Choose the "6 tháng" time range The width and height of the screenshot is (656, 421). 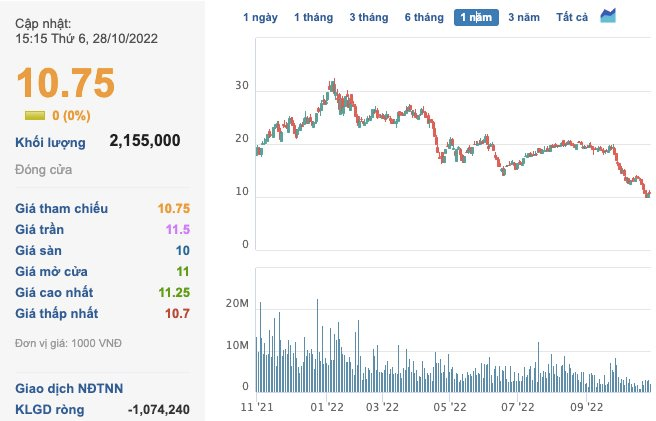click(424, 17)
